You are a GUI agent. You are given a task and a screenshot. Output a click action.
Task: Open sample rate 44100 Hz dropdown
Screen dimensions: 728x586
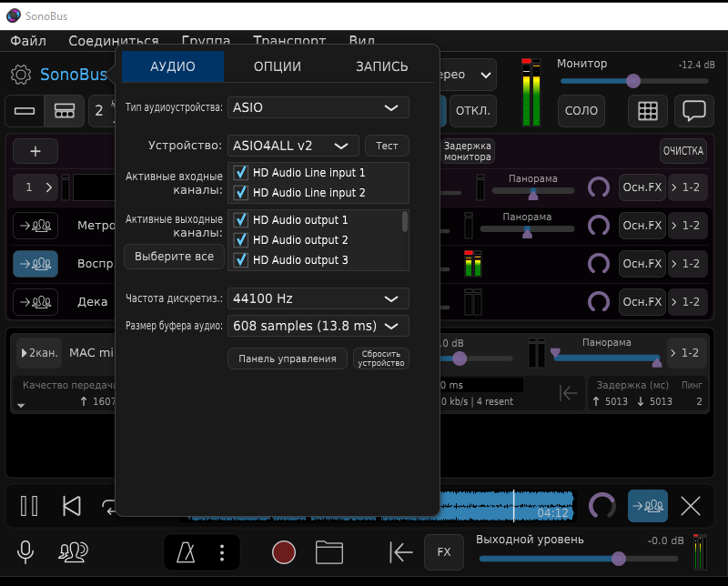pyautogui.click(x=318, y=298)
